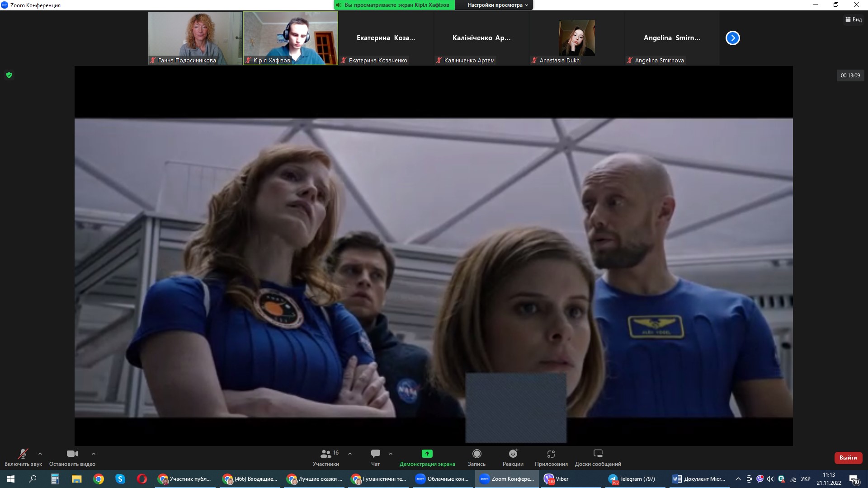Screen dimensions: 868x488
Task: Stop camera with Остановить видео
Action: coord(72,454)
